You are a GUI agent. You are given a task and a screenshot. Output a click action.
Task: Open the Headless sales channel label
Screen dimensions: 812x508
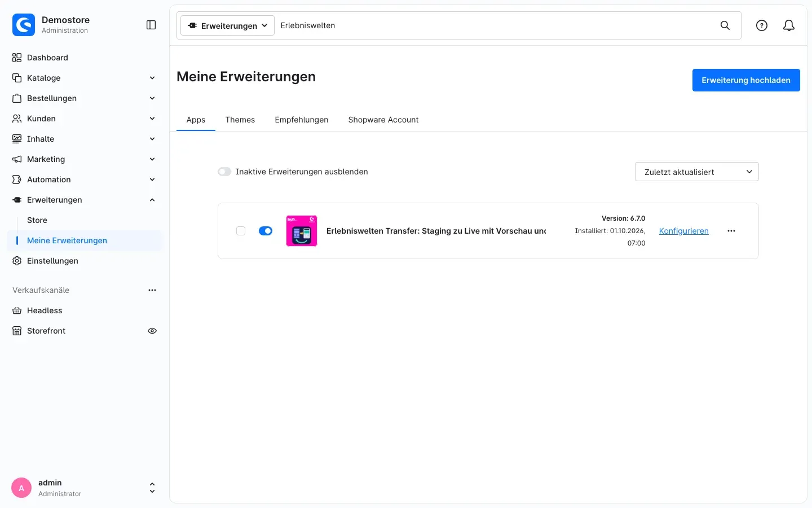(x=45, y=310)
